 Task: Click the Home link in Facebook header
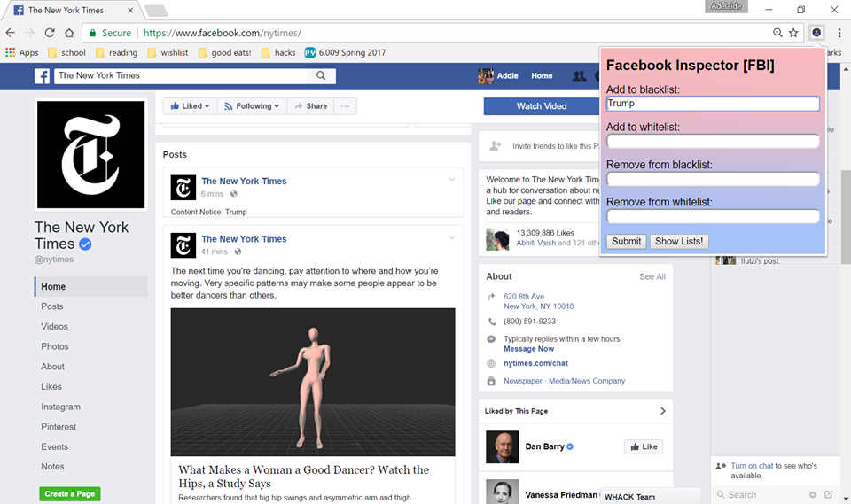[542, 76]
